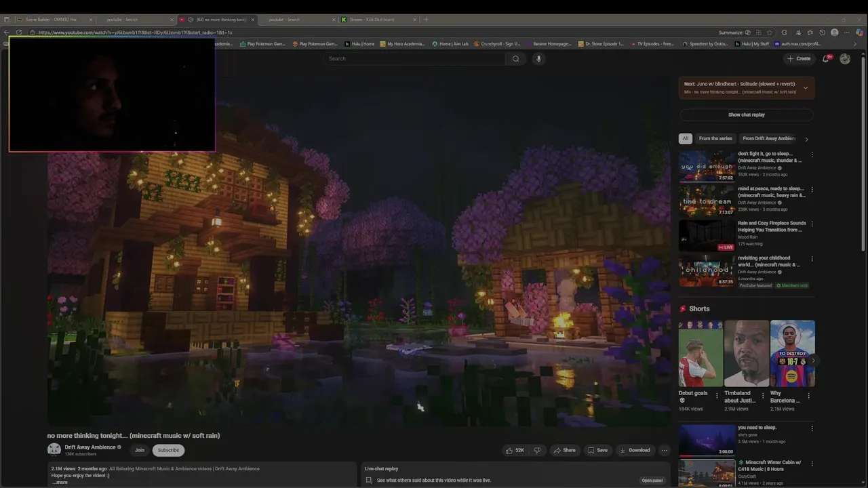Activate voice search microphone icon
Screen dimensions: 868x488
tap(538, 59)
